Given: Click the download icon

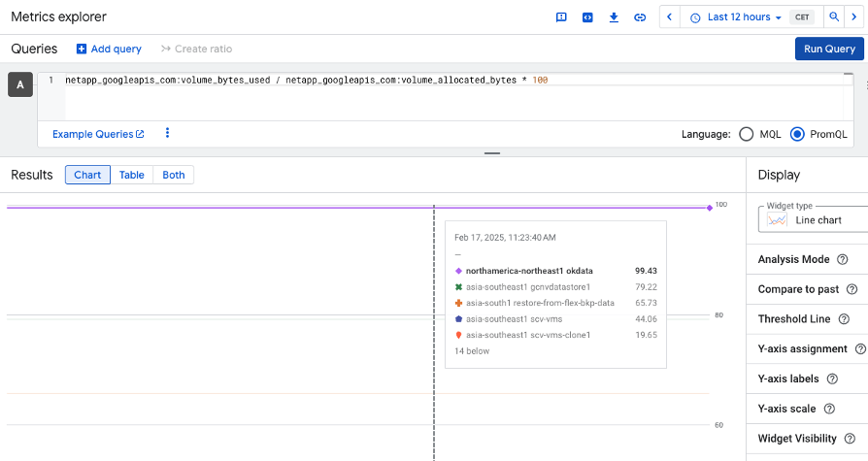Looking at the screenshot, I should [614, 17].
